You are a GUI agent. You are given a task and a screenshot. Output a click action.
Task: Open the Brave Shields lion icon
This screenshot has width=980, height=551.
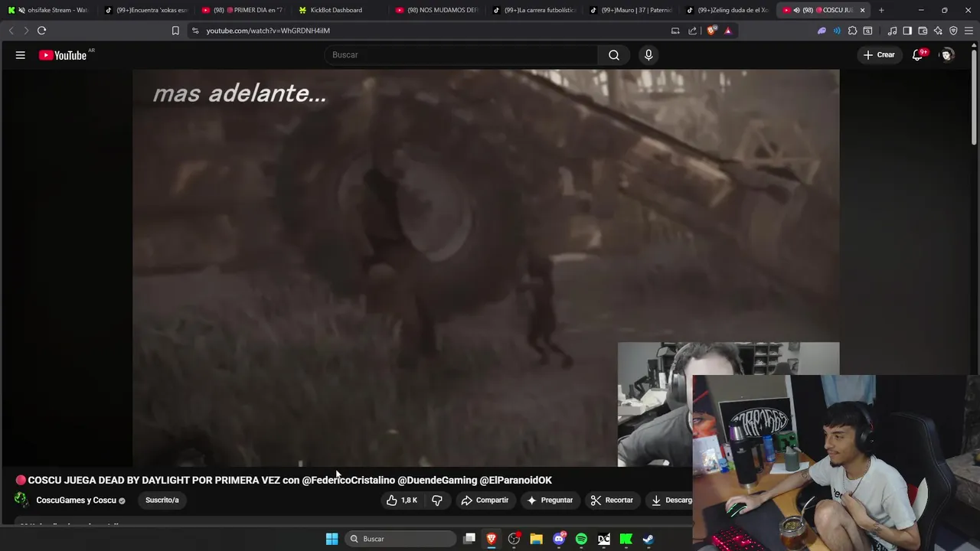pyautogui.click(x=714, y=31)
